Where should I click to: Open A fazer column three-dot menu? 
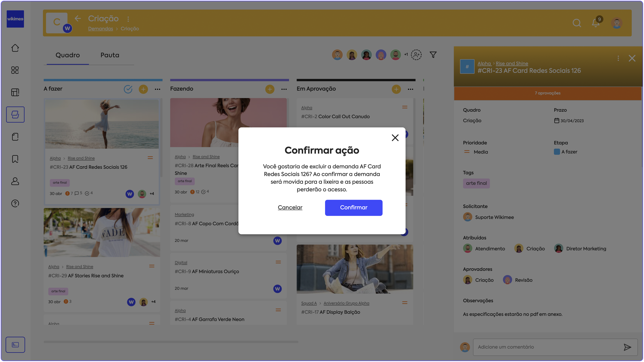pyautogui.click(x=158, y=89)
